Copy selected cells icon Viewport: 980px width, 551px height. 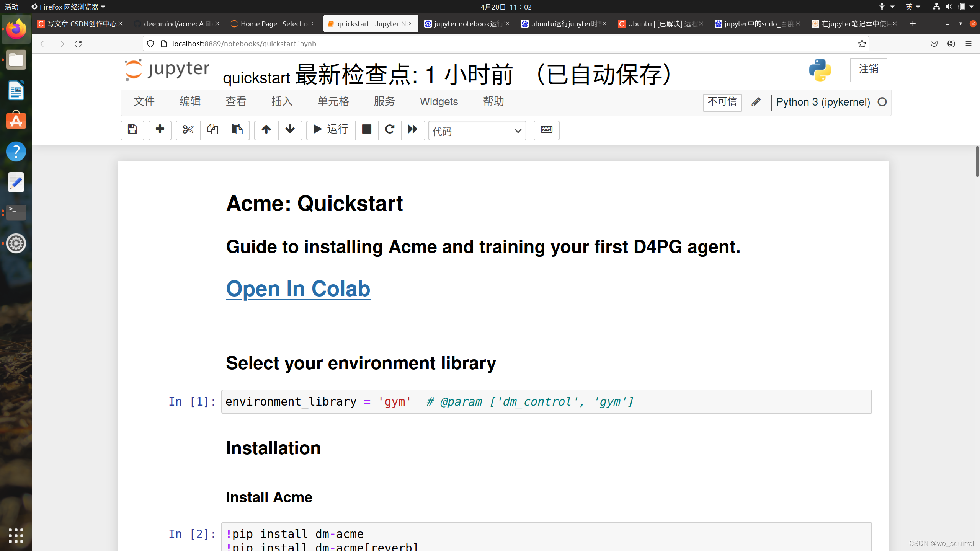pos(213,130)
